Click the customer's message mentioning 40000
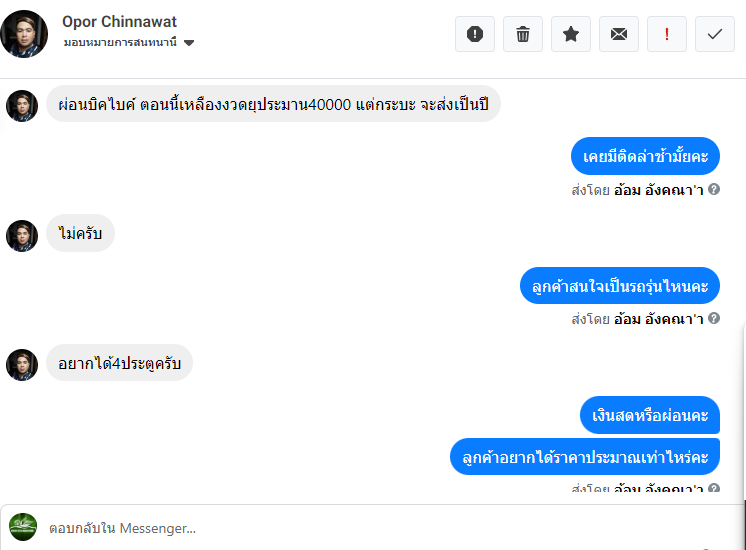746x550 pixels. [x=273, y=105]
